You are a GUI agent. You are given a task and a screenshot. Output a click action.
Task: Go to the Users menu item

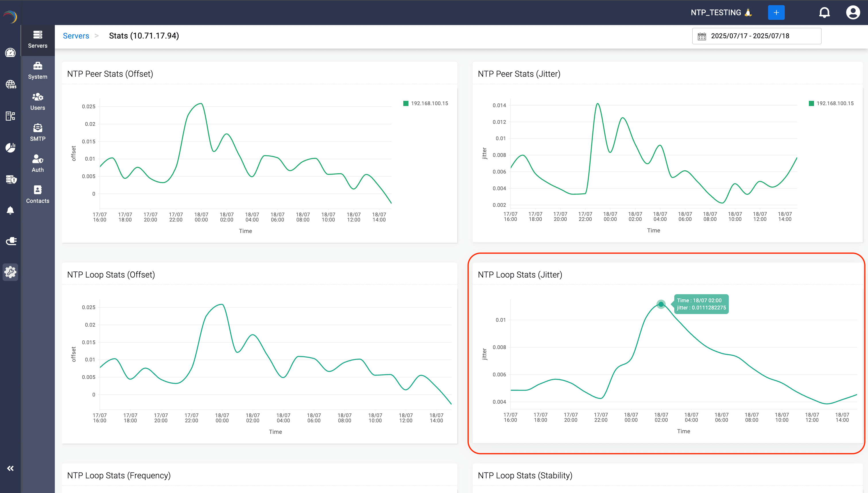tap(38, 102)
